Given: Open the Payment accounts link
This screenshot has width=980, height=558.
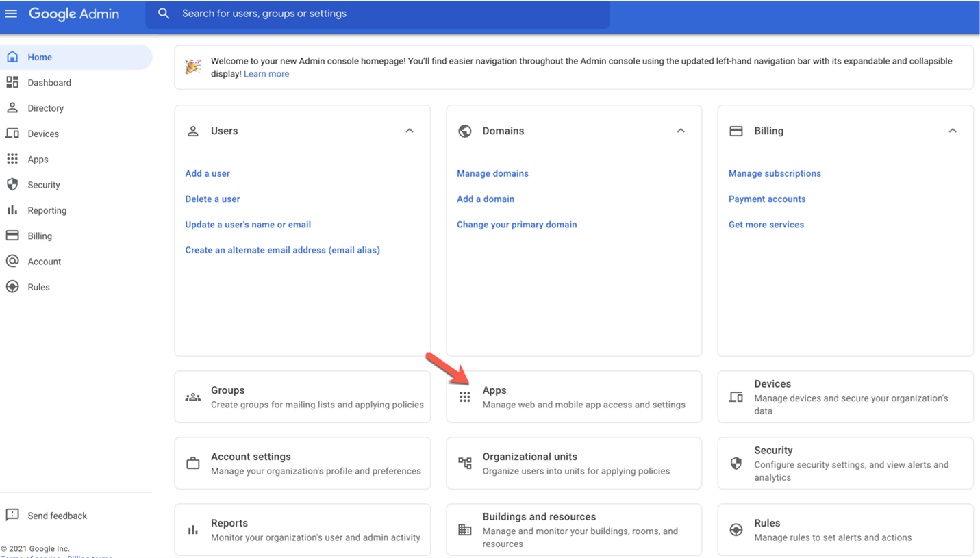Looking at the screenshot, I should 767,199.
